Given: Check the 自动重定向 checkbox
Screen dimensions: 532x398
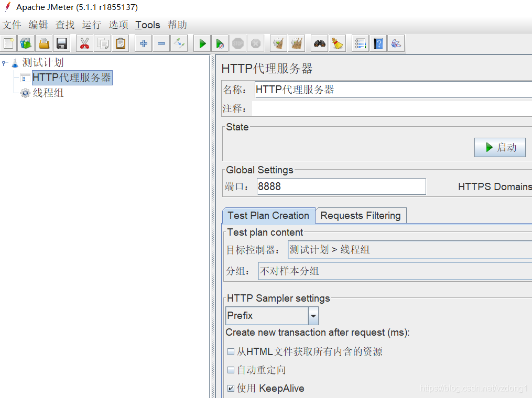Looking at the screenshot, I should click(x=231, y=370).
